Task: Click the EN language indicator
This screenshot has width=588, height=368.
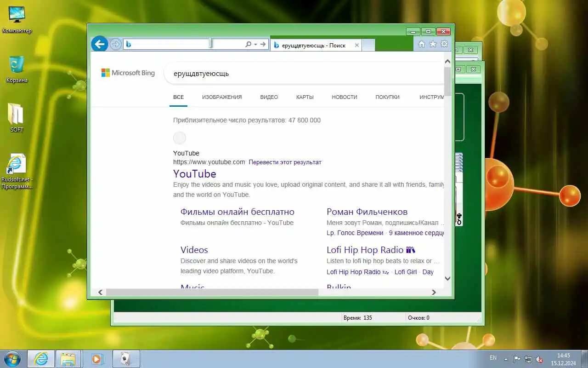Action: (493, 358)
